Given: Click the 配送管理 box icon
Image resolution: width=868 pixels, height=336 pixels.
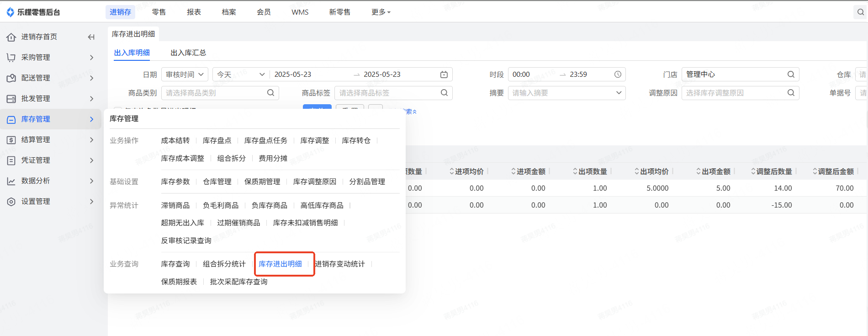Looking at the screenshot, I should pos(11,78).
